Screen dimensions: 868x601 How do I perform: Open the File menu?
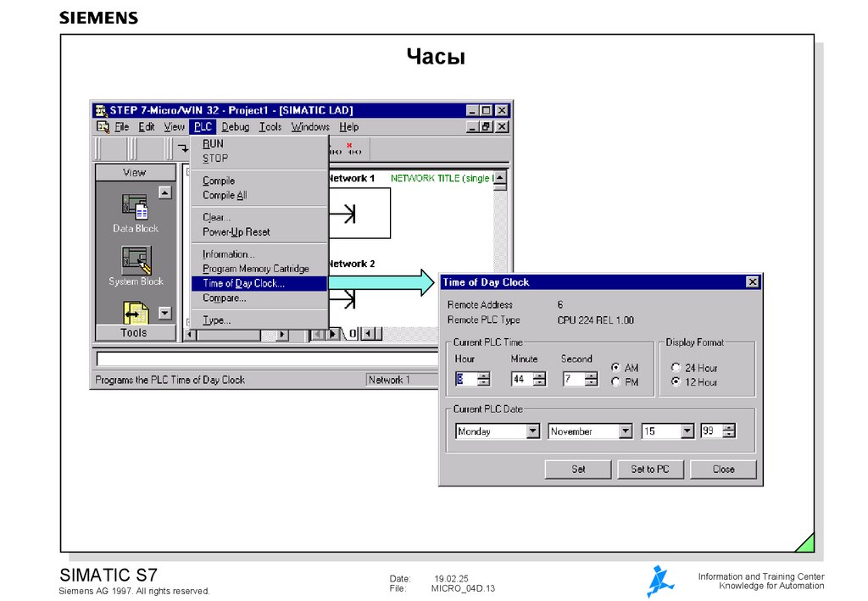(x=122, y=127)
